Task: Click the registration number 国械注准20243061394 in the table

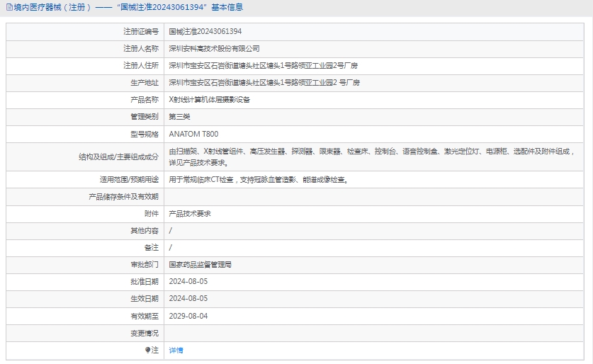Action: pyautogui.click(x=205, y=31)
